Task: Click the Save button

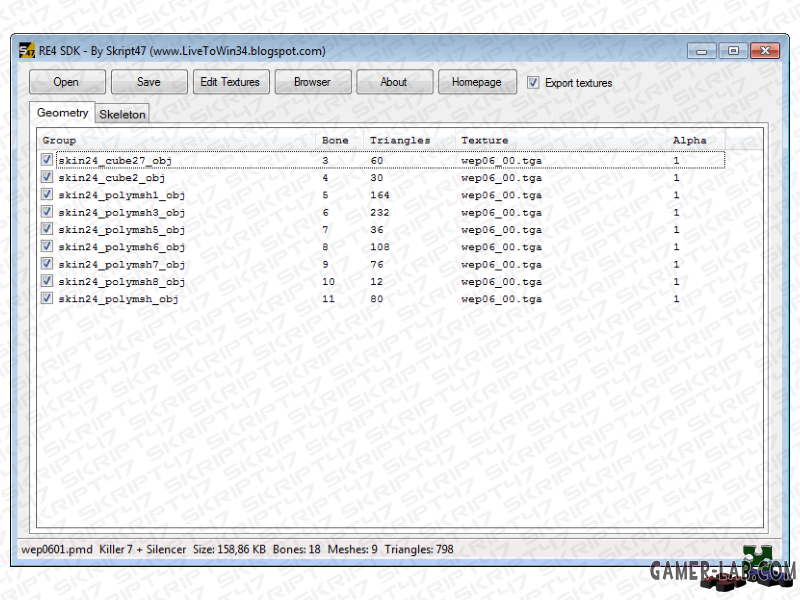Action: point(149,82)
